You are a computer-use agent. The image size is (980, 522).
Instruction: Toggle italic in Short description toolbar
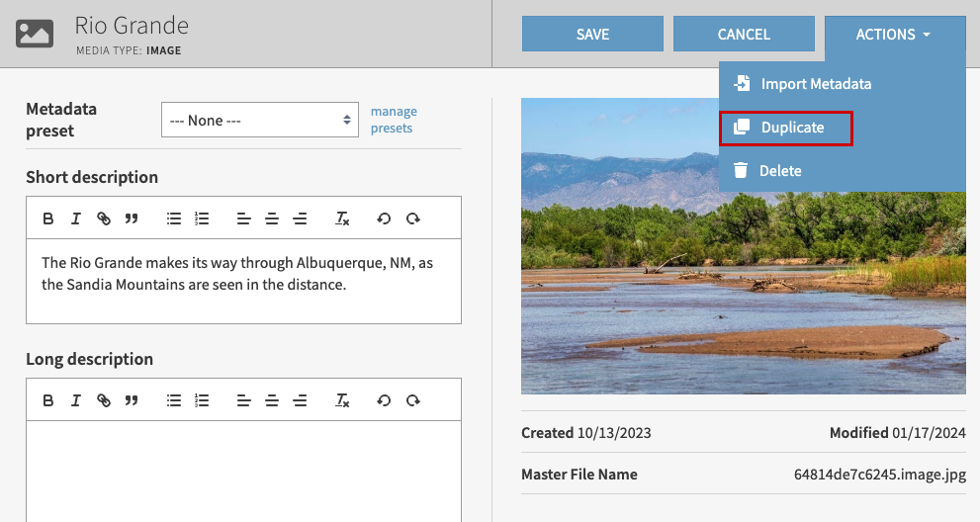(75, 218)
